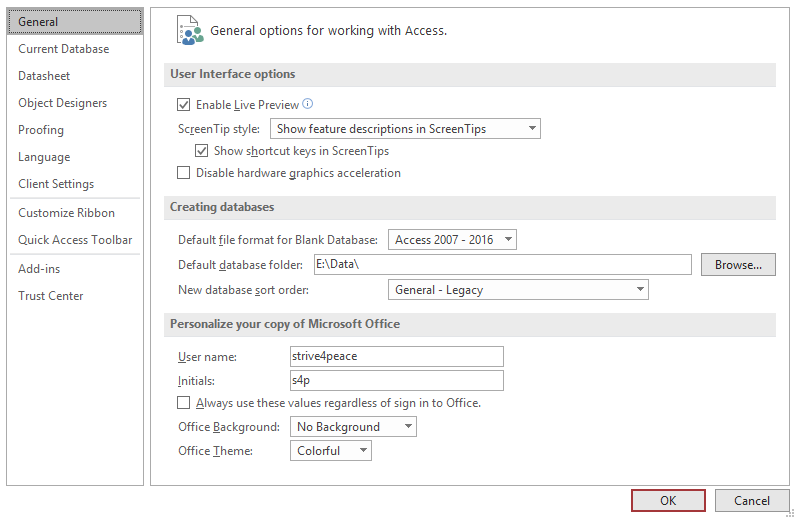Click the Office Theme label

pyautogui.click(x=215, y=451)
